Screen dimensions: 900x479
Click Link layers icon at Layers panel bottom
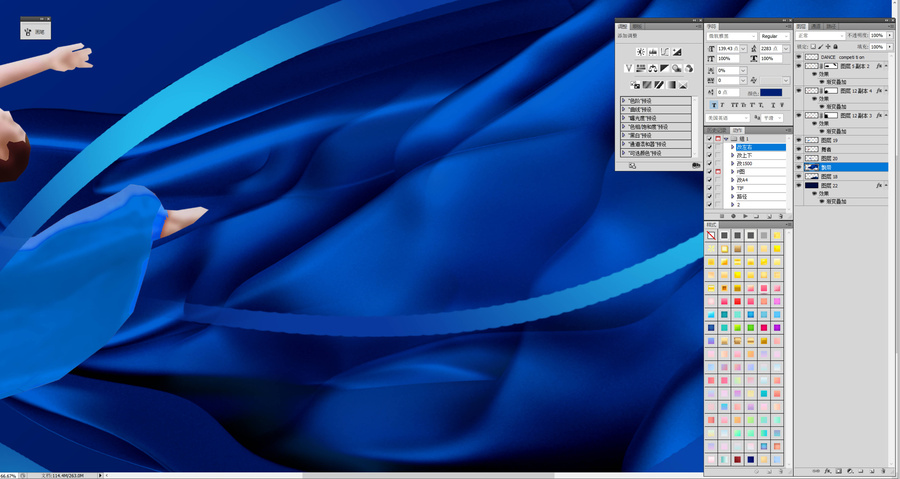816,471
